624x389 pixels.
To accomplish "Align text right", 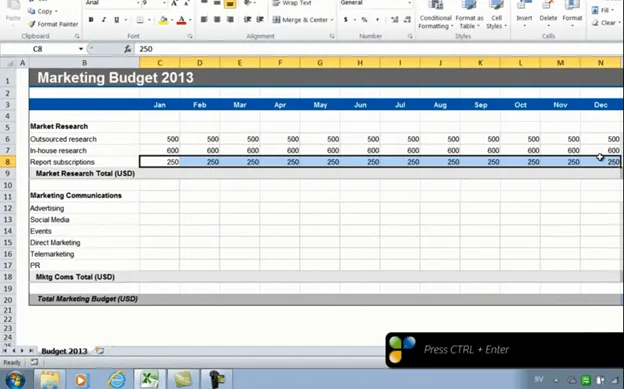I will click(230, 20).
